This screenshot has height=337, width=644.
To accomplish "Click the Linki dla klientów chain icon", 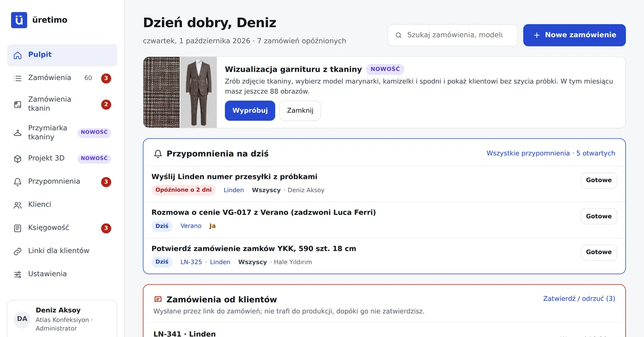I will [x=17, y=251].
